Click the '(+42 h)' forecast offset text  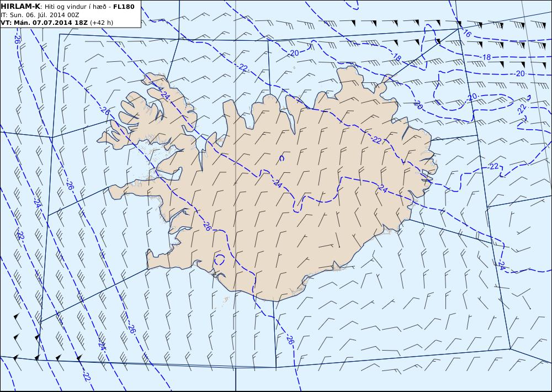click(x=102, y=23)
